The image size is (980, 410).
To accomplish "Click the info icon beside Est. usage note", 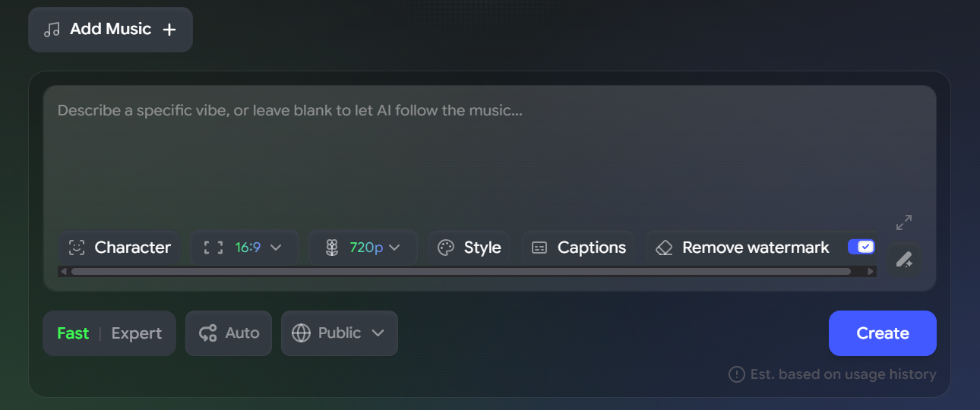I will 736,374.
